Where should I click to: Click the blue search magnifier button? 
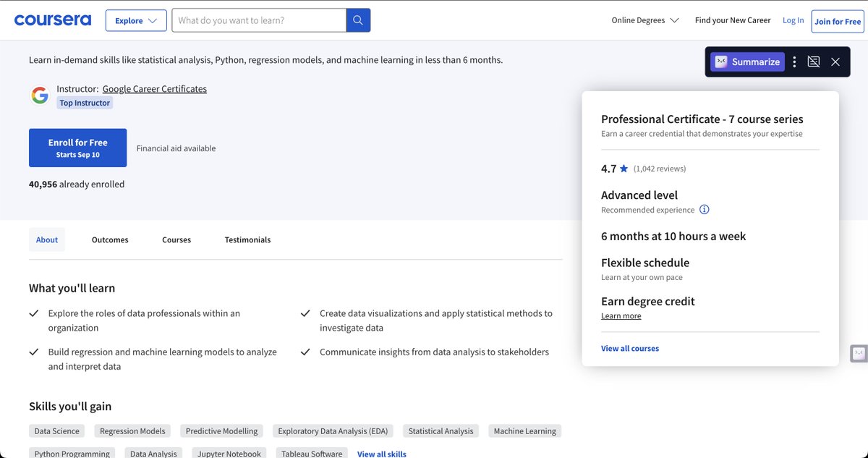click(x=358, y=20)
